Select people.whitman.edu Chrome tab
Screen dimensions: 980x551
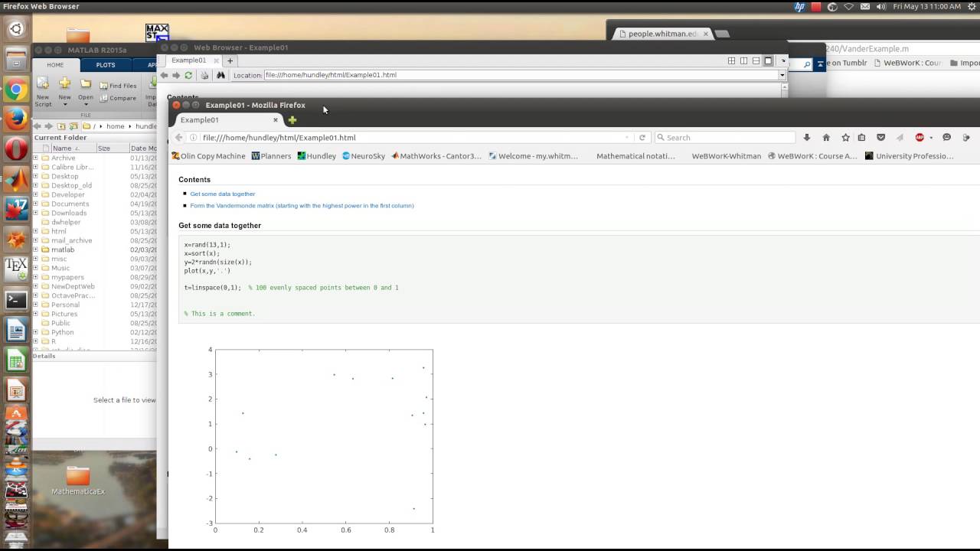(x=663, y=34)
